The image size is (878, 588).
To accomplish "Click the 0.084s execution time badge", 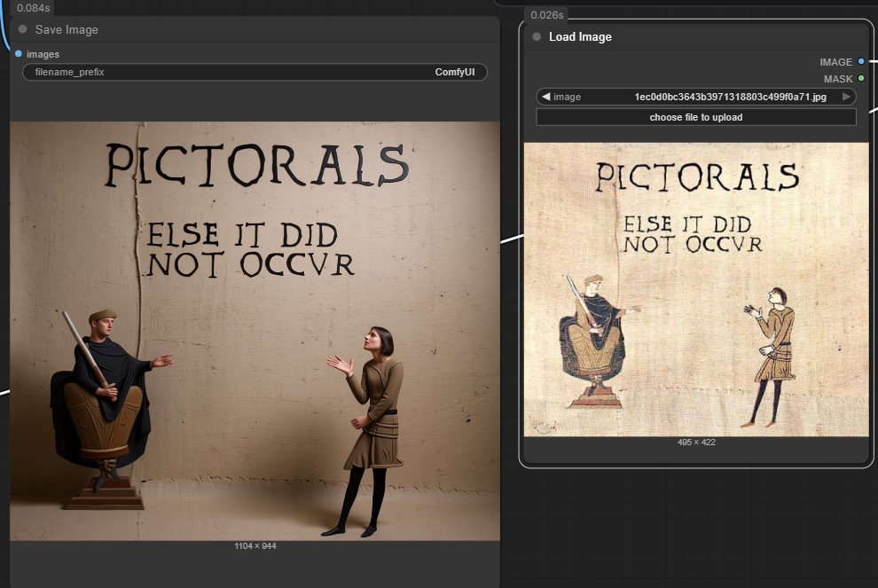I will tap(33, 8).
